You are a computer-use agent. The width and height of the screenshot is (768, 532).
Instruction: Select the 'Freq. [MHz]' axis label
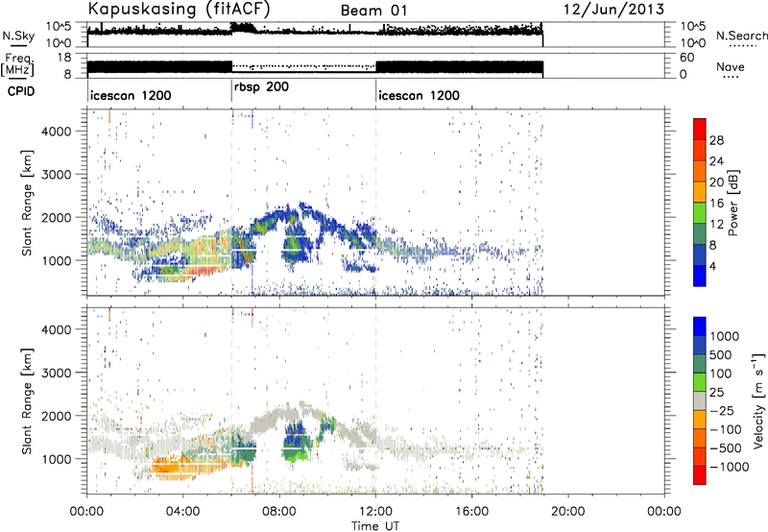tap(17, 65)
